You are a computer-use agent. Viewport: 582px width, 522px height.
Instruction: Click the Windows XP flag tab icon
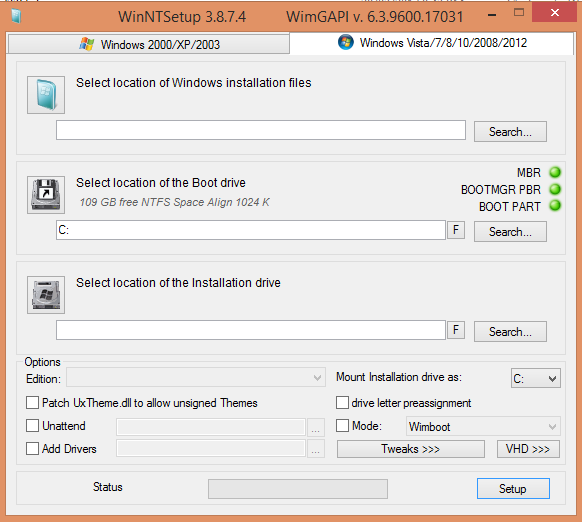pyautogui.click(x=86, y=44)
